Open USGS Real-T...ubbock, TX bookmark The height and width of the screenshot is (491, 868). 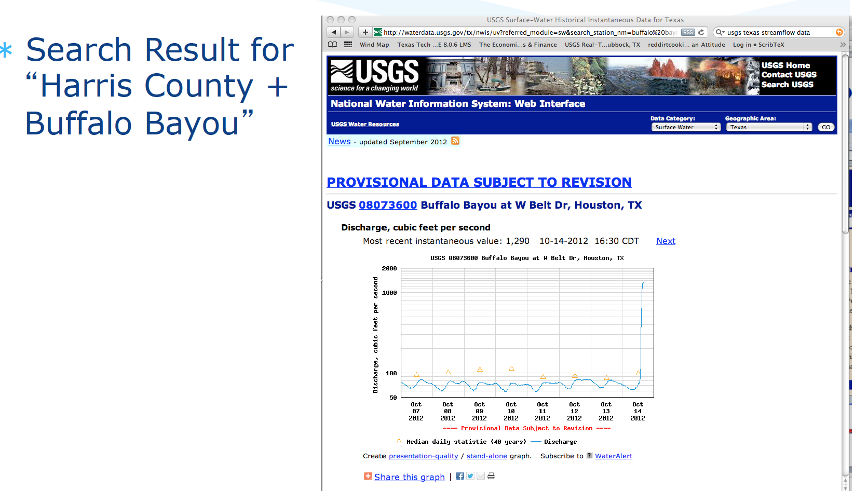[602, 45]
